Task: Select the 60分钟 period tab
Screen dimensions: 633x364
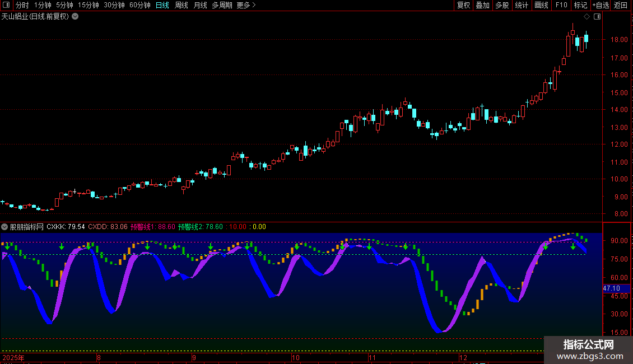Action: coord(139,5)
